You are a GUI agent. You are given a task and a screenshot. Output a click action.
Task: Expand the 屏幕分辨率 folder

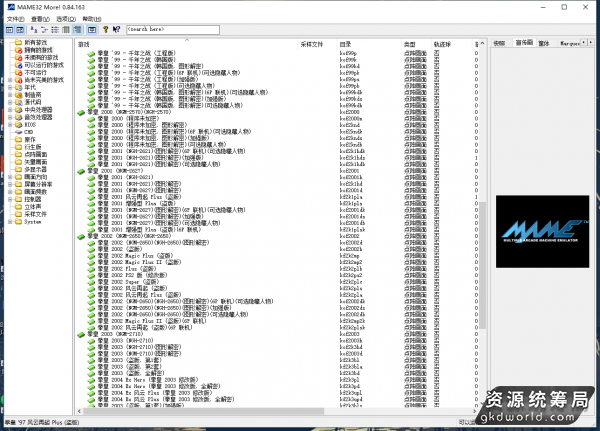pyautogui.click(x=10, y=184)
